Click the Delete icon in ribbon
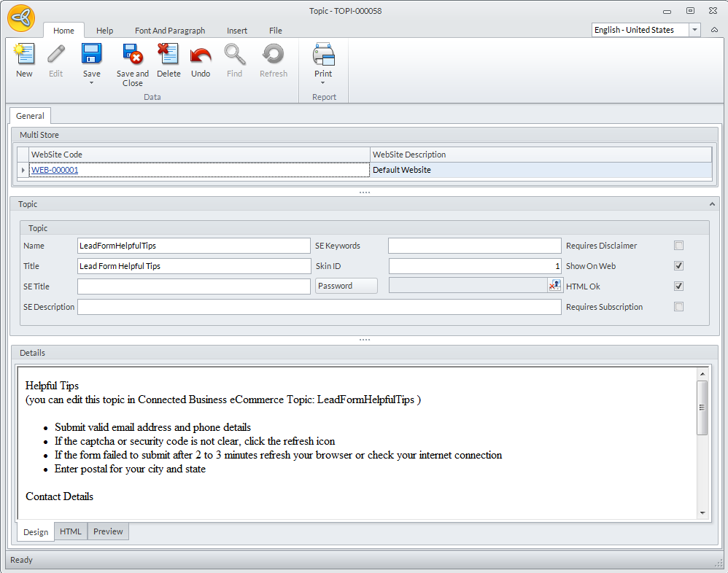The height and width of the screenshot is (573, 728). coord(169,55)
